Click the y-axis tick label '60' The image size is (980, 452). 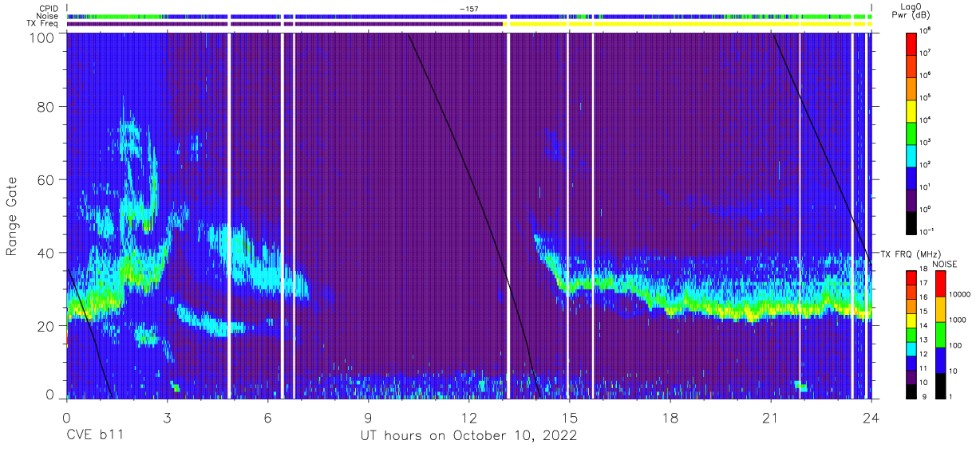coord(45,180)
